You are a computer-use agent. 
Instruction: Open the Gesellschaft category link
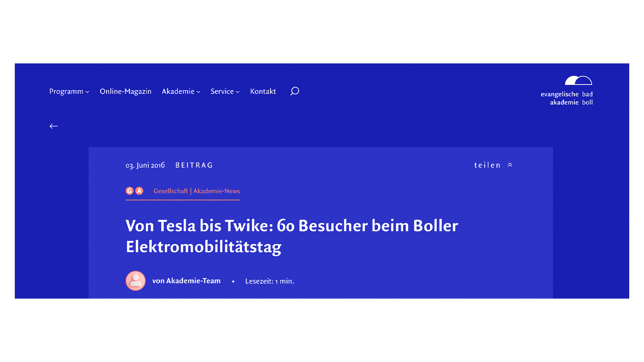(x=170, y=191)
